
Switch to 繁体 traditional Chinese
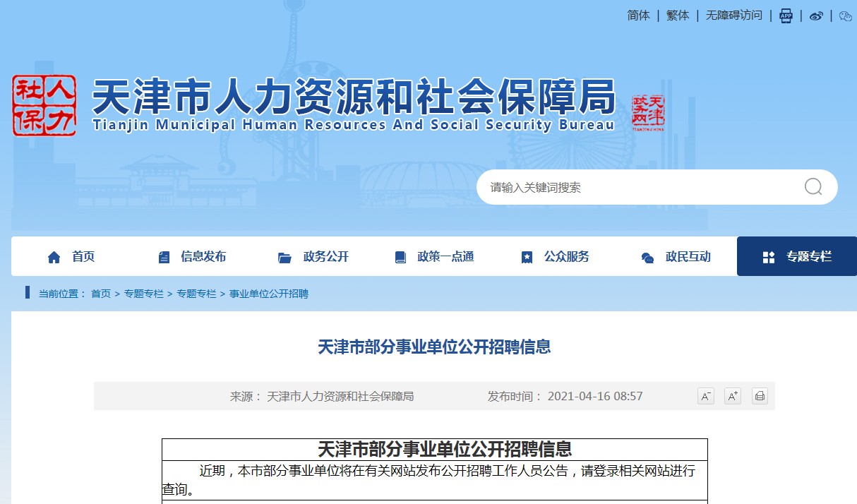[x=678, y=16]
